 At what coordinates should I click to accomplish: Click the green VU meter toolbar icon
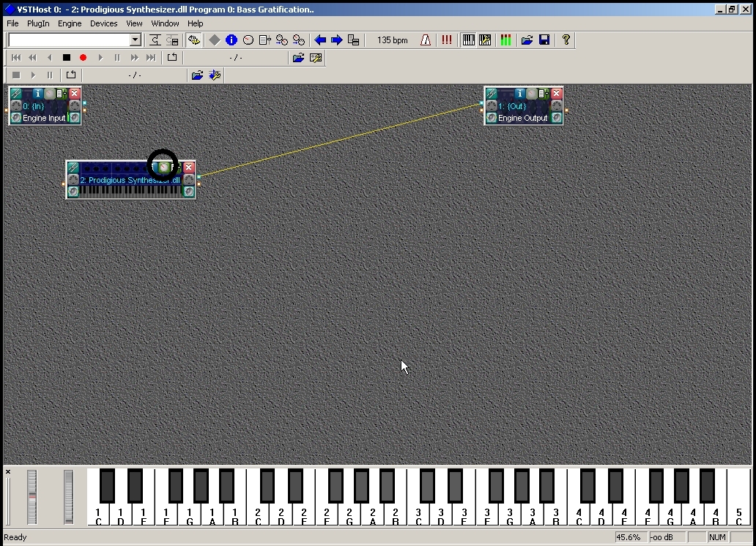[505, 40]
